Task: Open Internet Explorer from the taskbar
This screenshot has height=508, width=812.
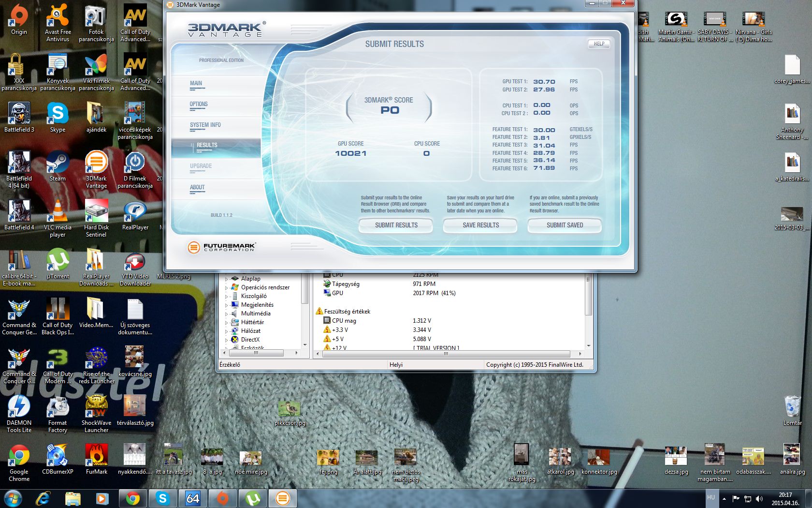Action: [x=43, y=498]
